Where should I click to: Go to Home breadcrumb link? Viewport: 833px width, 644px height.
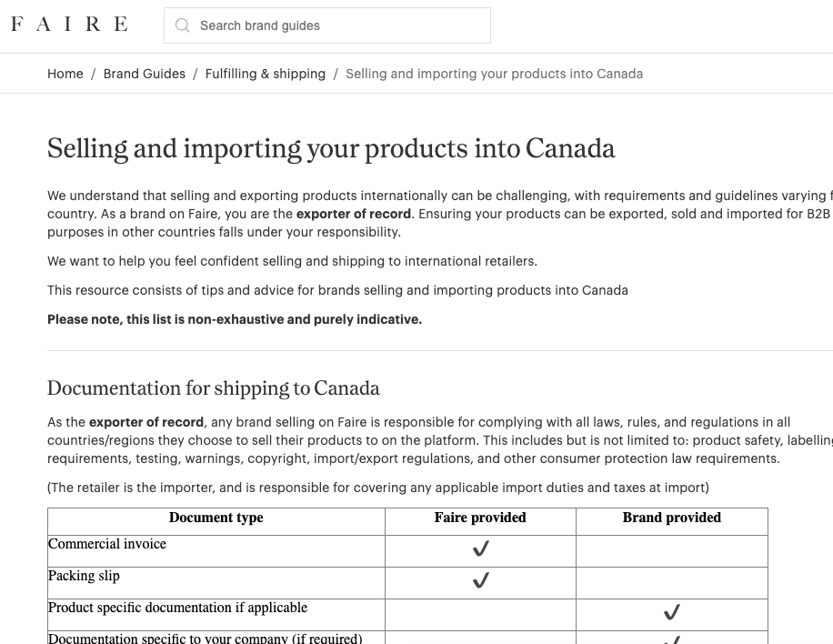(x=65, y=74)
